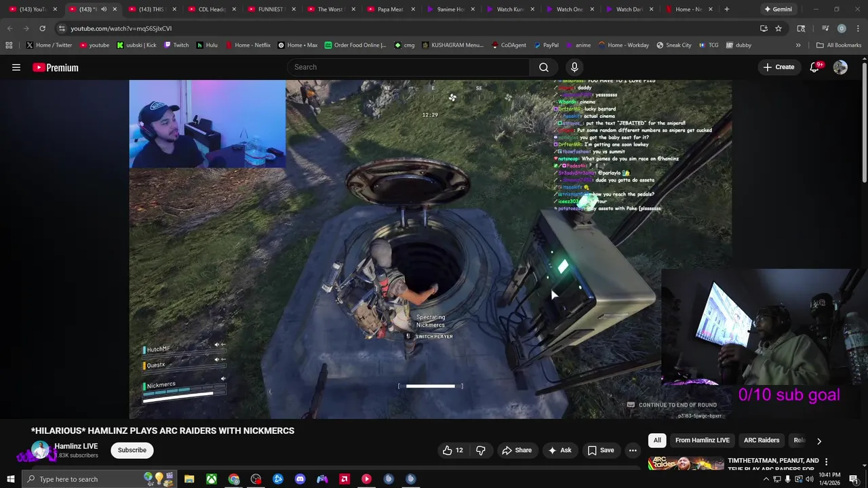Image resolution: width=868 pixels, height=488 pixels.
Task: Open the AMD software taskbar icon
Action: (x=344, y=479)
